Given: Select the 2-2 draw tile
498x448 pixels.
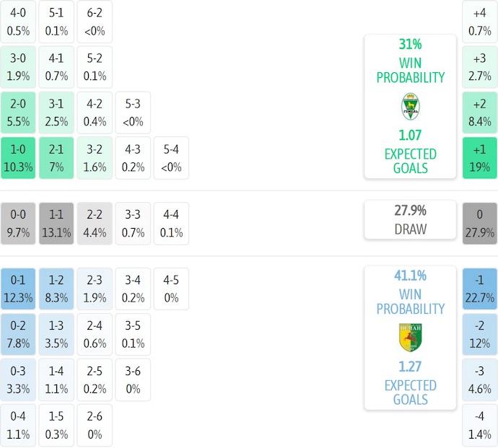Looking at the screenshot, I should 95,224.
